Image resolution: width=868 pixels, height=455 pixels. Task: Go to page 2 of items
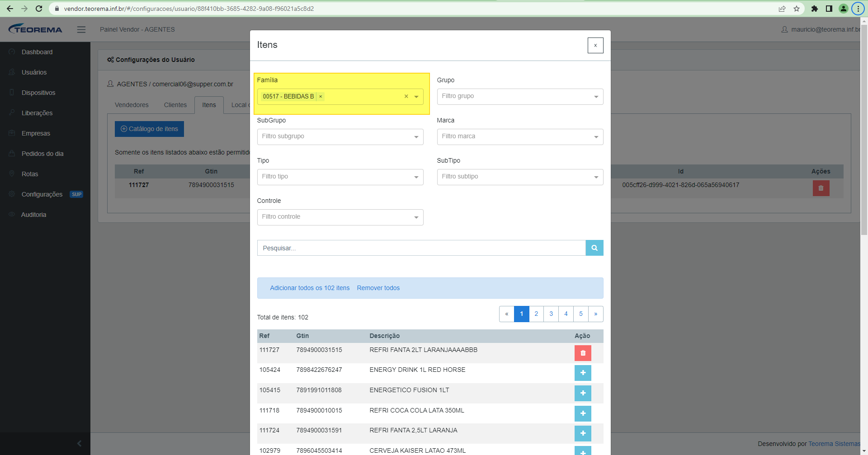point(536,314)
